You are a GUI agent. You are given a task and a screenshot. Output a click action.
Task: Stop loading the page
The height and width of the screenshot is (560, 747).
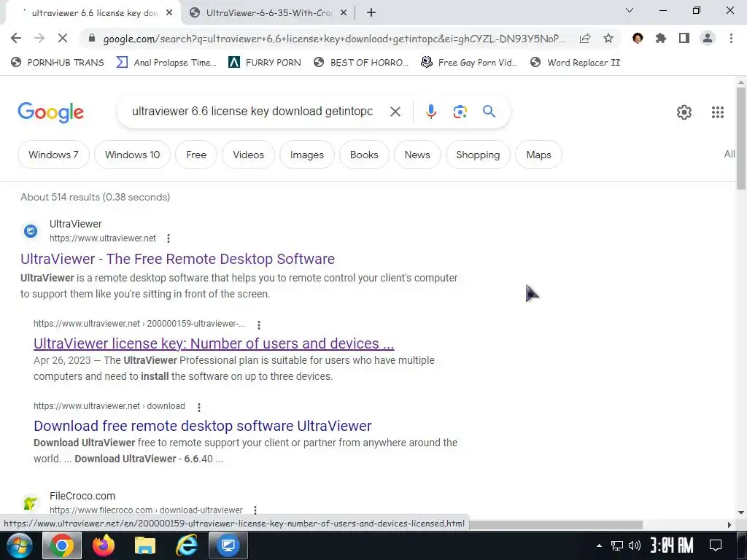[63, 38]
